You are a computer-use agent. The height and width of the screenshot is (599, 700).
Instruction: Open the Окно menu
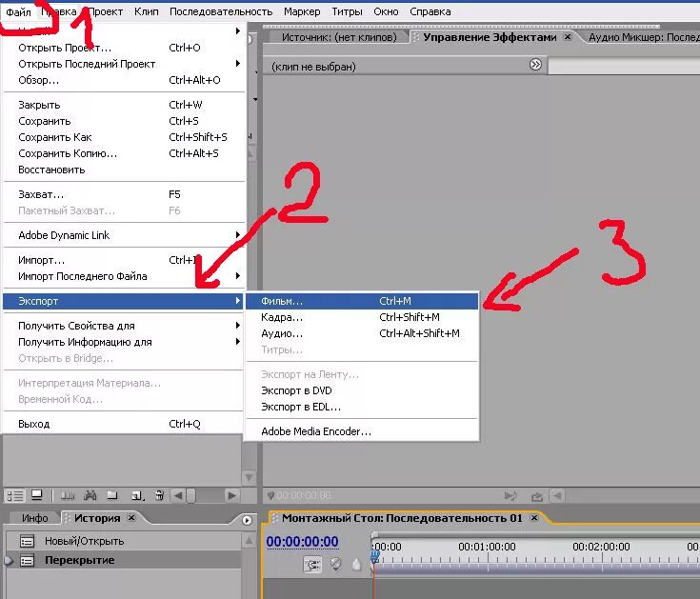click(x=386, y=11)
